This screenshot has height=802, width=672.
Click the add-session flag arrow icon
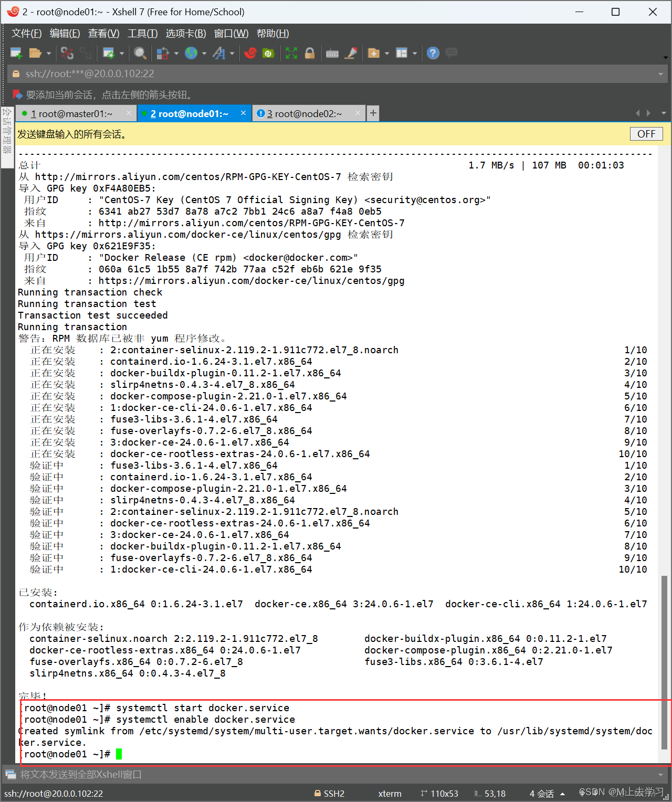point(17,94)
